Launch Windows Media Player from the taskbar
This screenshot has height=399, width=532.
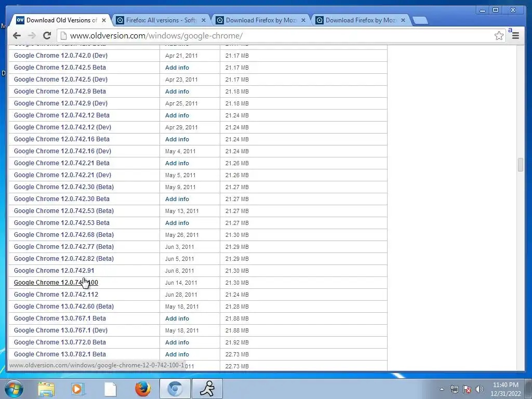pos(78,389)
